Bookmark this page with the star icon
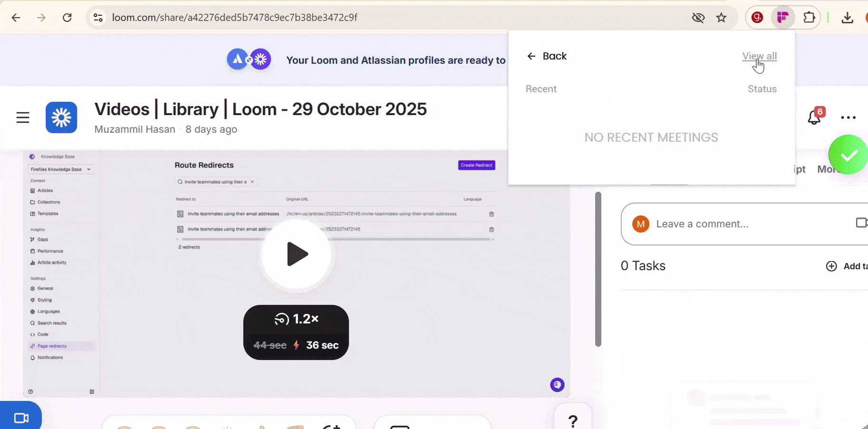The width and height of the screenshot is (868, 429). [721, 18]
